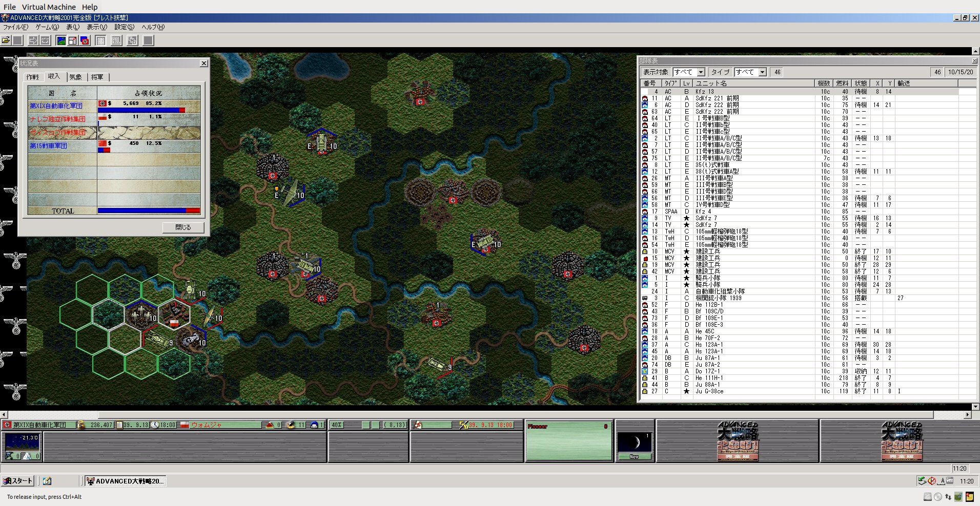Close the 部隊表 panel
Image resolution: width=980 pixels, height=506 pixels.
click(x=974, y=61)
